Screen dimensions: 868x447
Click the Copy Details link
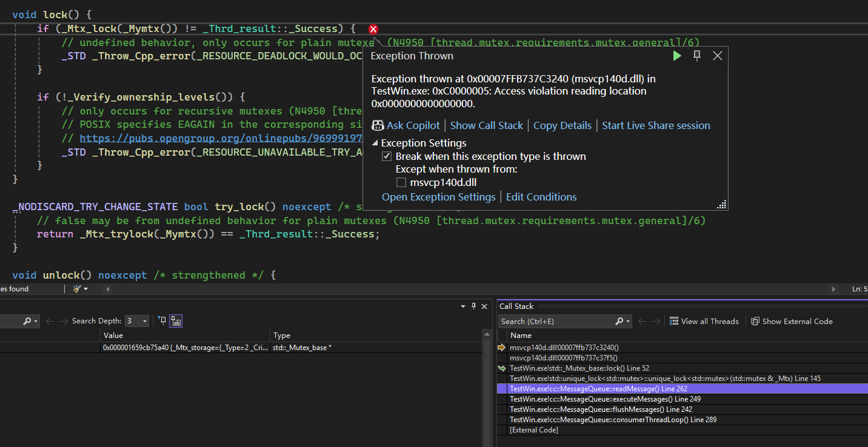562,125
